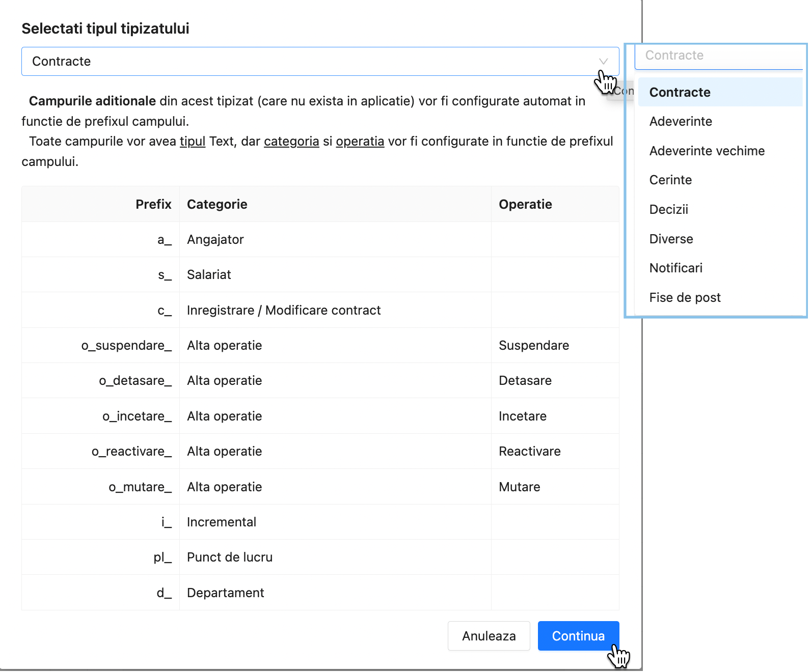The width and height of the screenshot is (812, 672).
Task: Select Contracte option in the list
Action: tap(720, 92)
